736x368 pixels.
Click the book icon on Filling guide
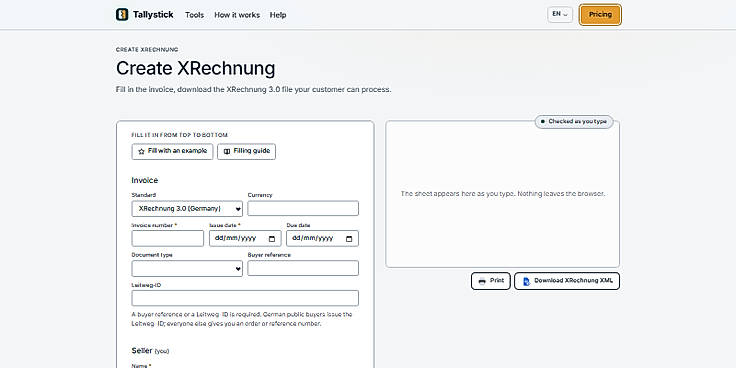227,152
